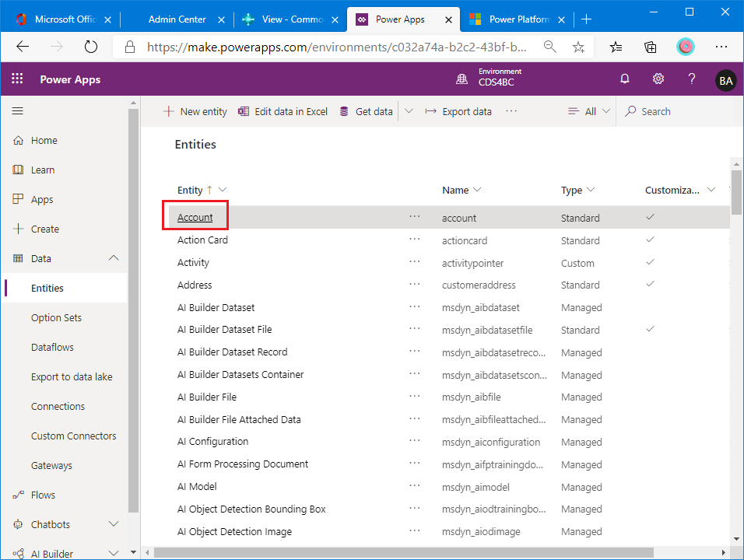This screenshot has width=744, height=560.
Task: Click the Environment globe icon
Action: pyautogui.click(x=461, y=79)
